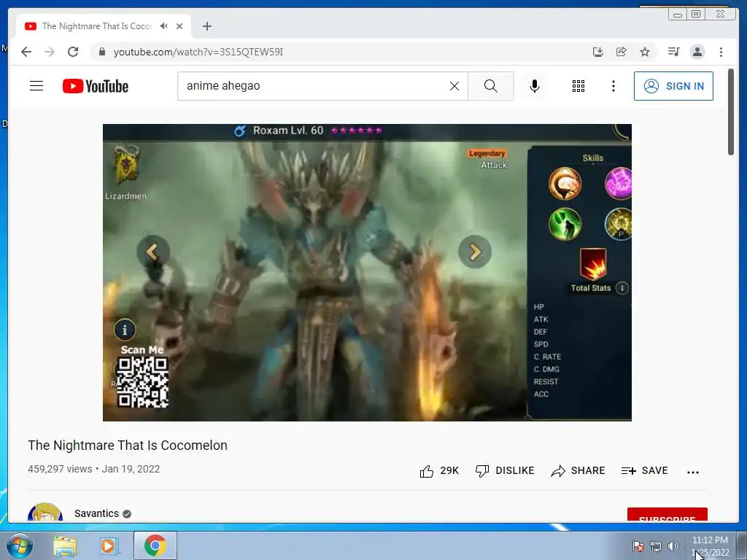Click the Lizardmen faction emblem
Viewport: 747px width, 560px height.
click(x=125, y=163)
